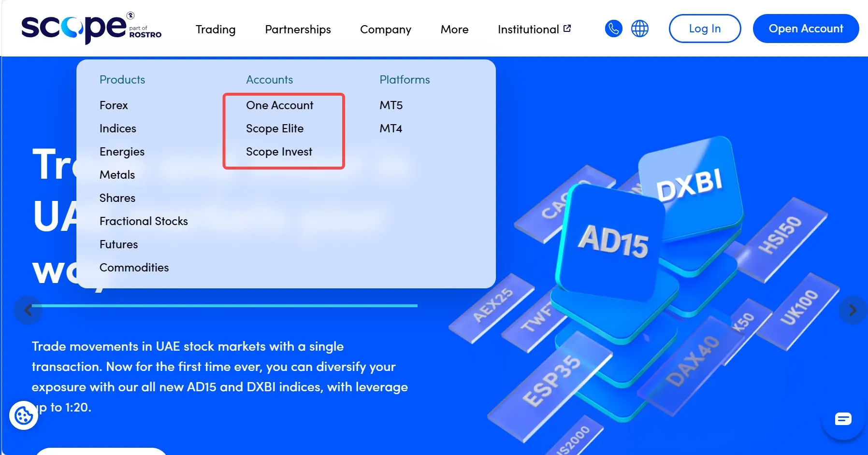Open the More menu

[x=455, y=29]
